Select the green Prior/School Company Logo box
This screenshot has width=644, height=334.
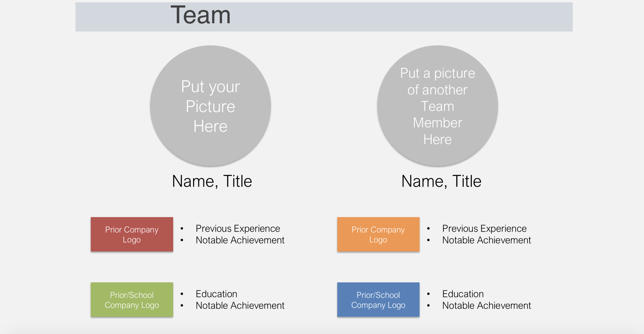[132, 299]
